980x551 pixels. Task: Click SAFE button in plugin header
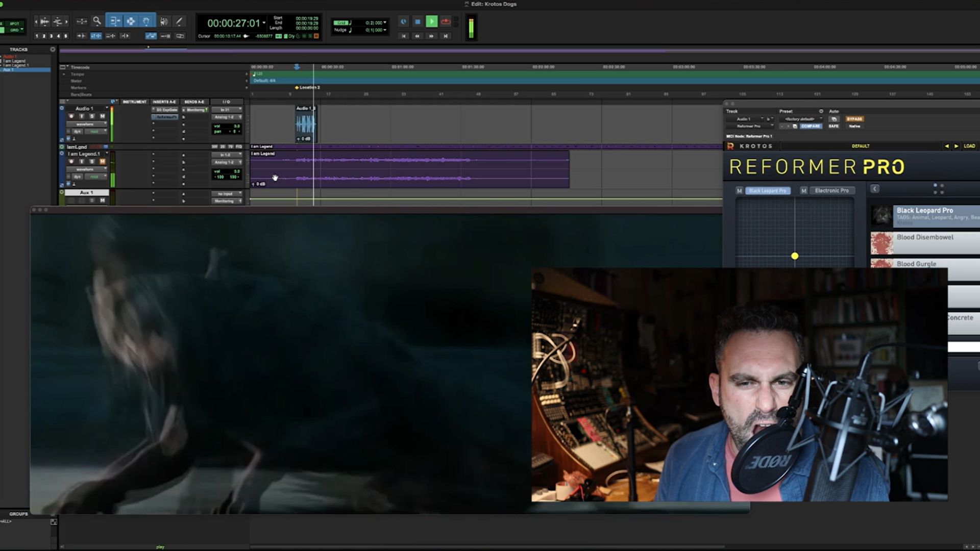[x=834, y=126]
